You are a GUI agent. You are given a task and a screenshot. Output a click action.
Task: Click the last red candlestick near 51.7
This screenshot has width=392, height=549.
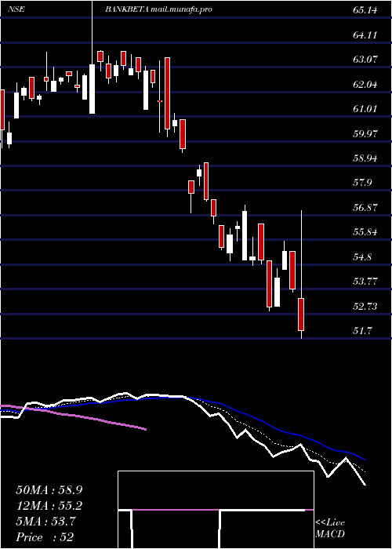click(x=301, y=314)
